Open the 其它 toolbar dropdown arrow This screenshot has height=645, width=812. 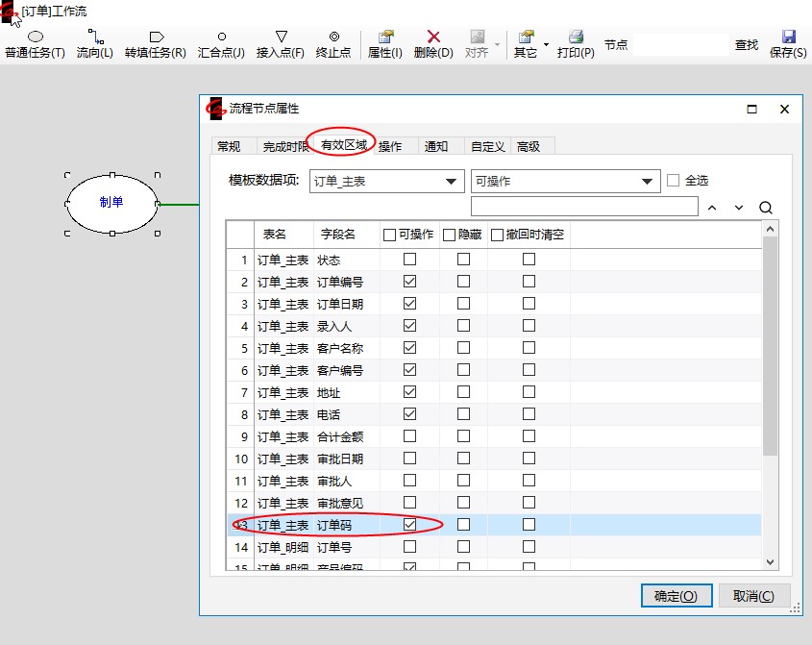[546, 44]
